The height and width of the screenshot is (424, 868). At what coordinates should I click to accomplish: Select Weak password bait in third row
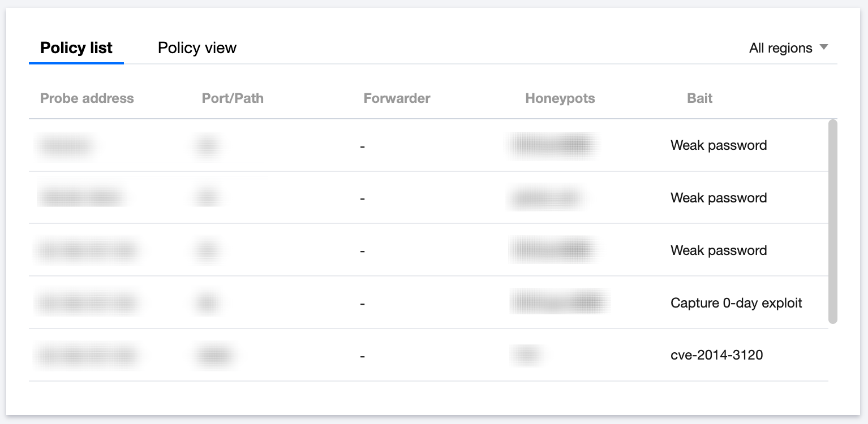[719, 250]
